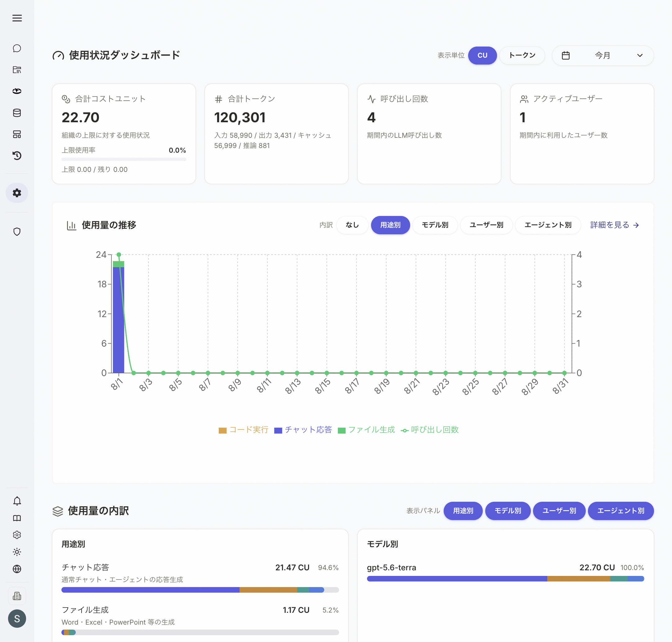Click the 8/1 usage bar in chart
Screen dimensions: 672x642
(119, 317)
